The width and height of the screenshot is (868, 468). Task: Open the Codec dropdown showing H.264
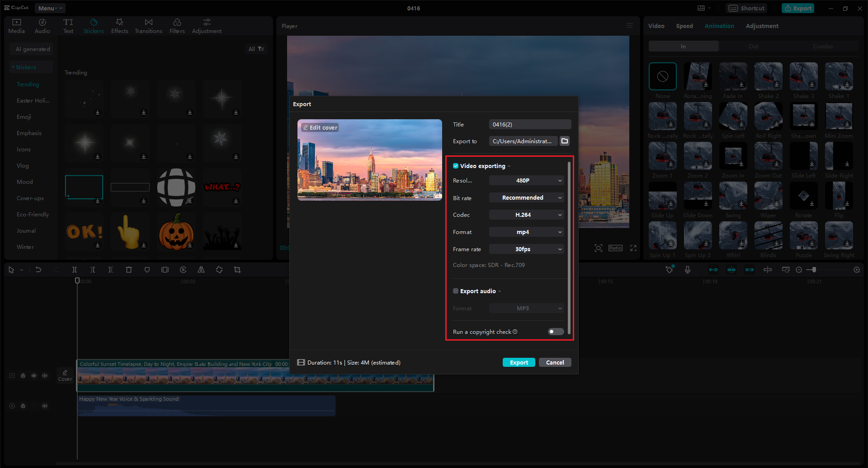(x=526, y=215)
